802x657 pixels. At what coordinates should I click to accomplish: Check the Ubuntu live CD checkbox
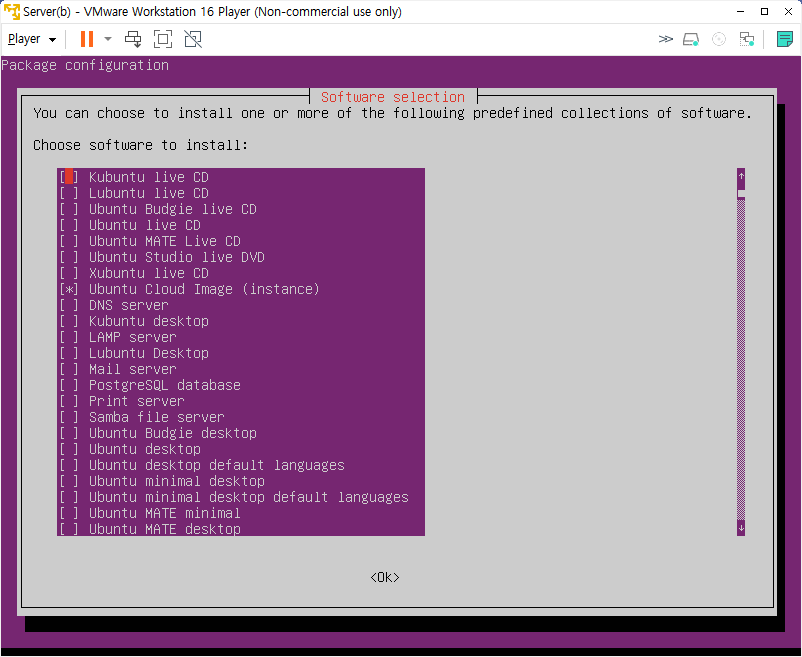point(69,225)
